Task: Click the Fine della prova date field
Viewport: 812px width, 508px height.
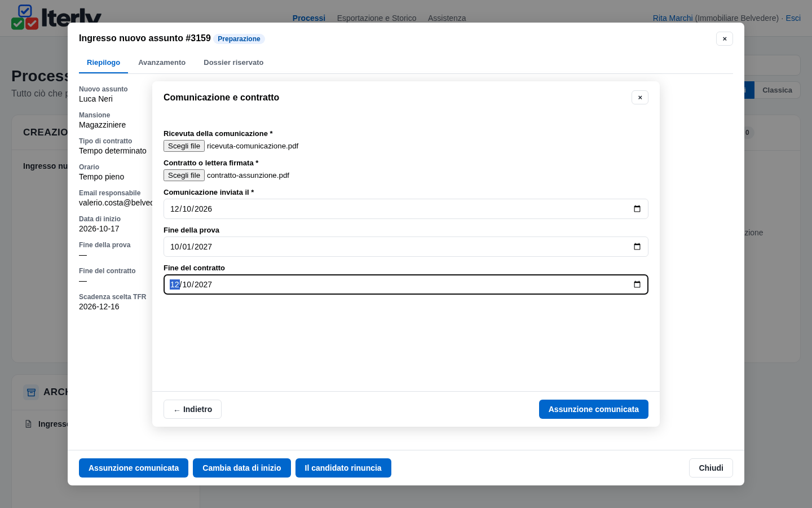Action: [406, 247]
